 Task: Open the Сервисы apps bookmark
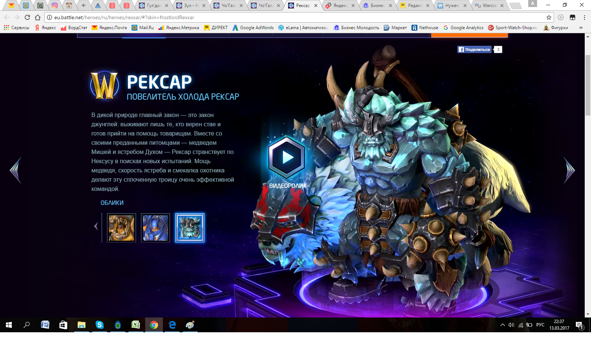pyautogui.click(x=17, y=28)
